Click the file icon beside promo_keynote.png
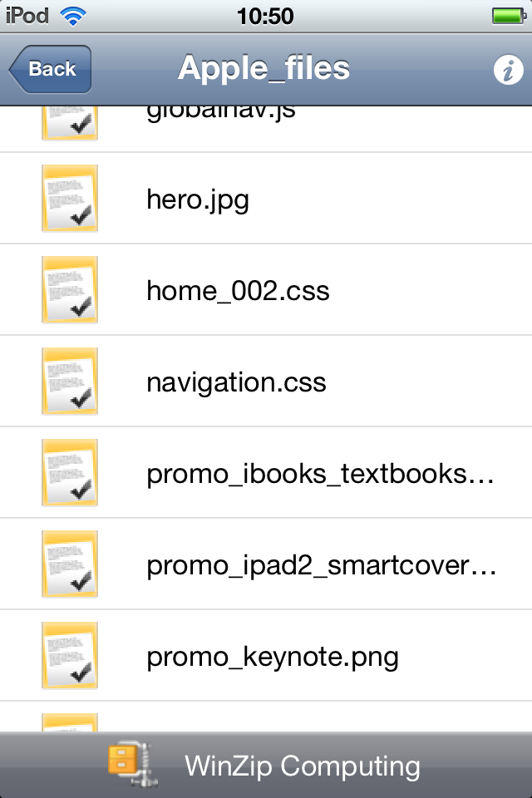 point(70,656)
